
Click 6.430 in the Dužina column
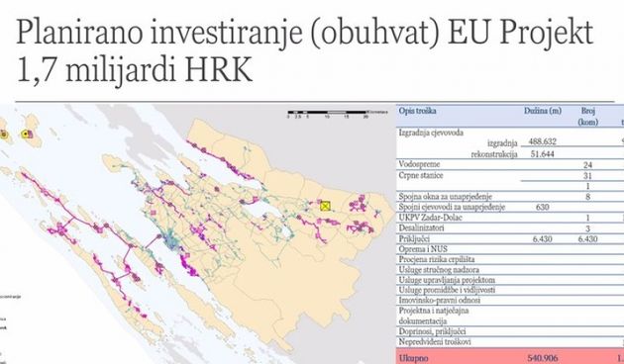coord(542,238)
